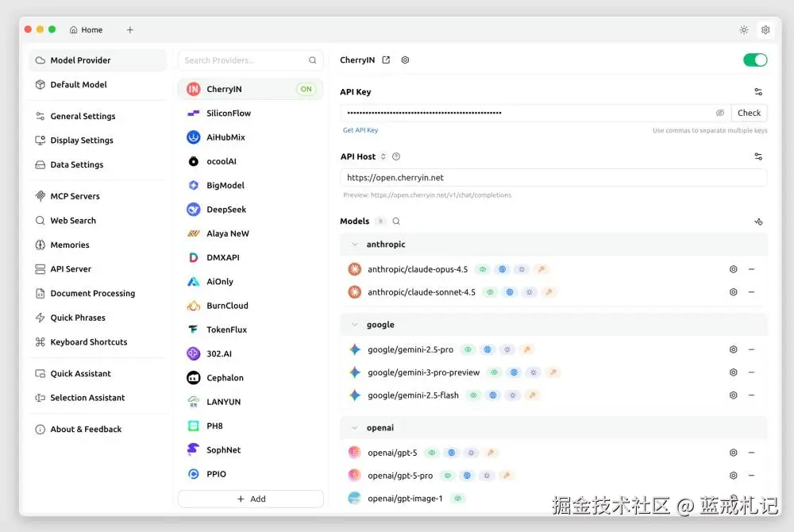Switch to the Home tab
Viewport: 794px width, 532px height.
(86, 30)
